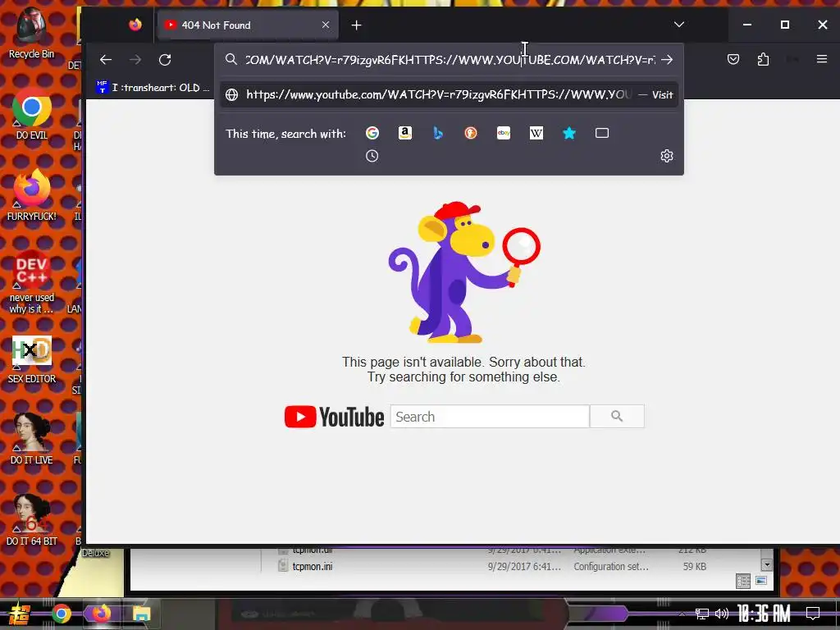Viewport: 840px width, 630px height.
Task: Click the 10:36 AM taskbar clock
Action: pyautogui.click(x=764, y=614)
